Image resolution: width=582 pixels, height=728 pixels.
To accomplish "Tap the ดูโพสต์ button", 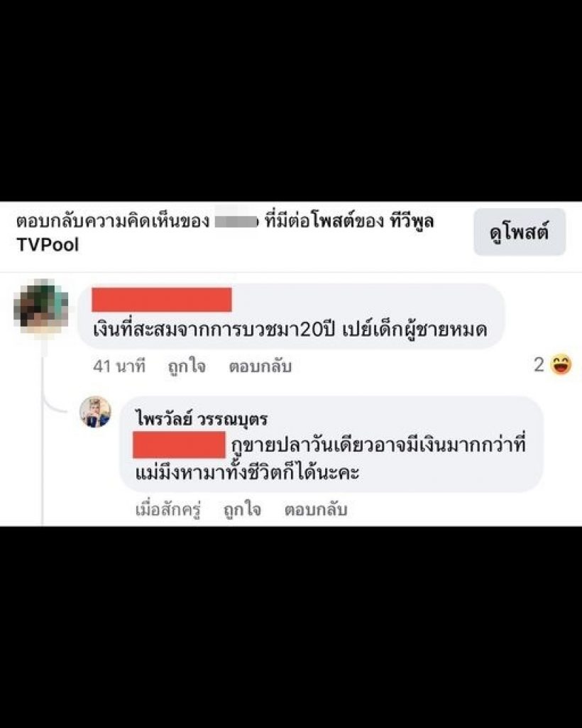I will [x=520, y=232].
